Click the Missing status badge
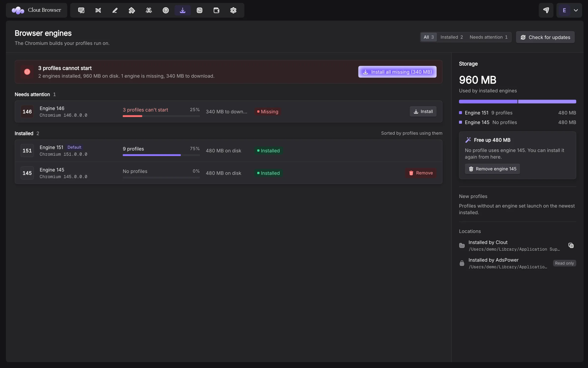 tap(268, 112)
